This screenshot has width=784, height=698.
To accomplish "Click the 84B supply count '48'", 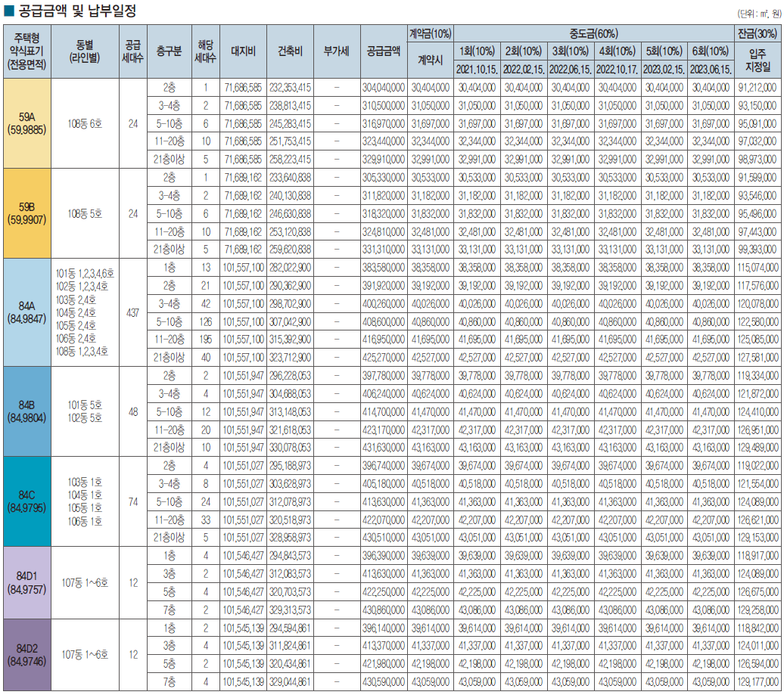I will tap(133, 411).
